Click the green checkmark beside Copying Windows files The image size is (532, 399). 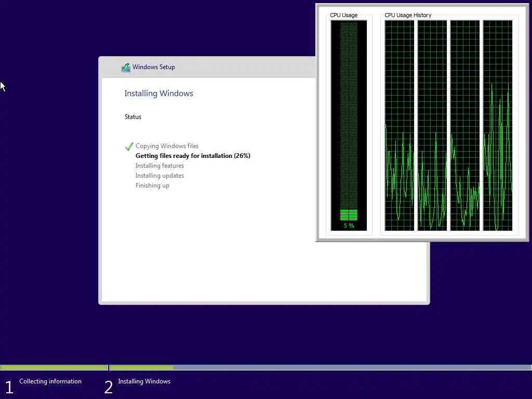click(129, 146)
